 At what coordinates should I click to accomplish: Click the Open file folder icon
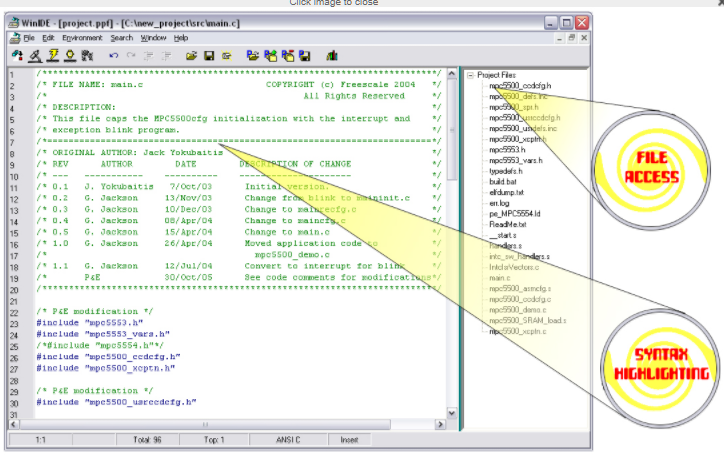[189, 54]
